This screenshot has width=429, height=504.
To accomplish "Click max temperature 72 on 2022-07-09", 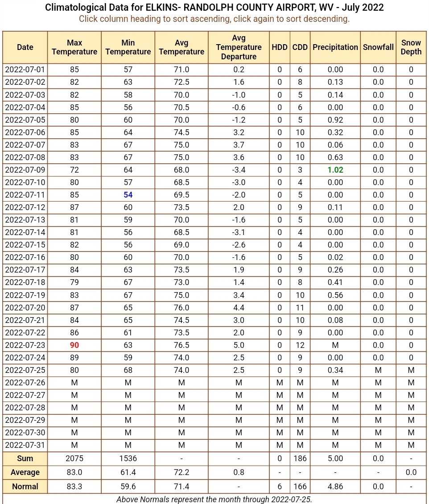I will (74, 170).
